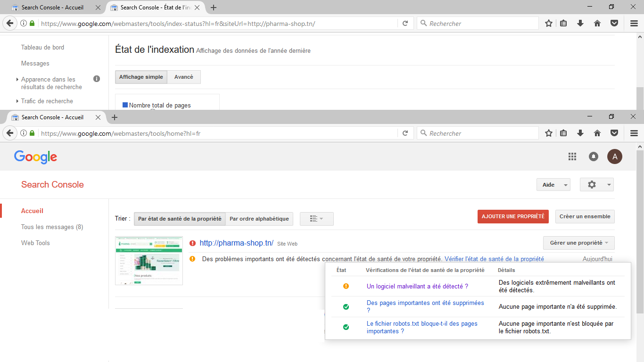The height and width of the screenshot is (362, 644).
Task: Go back in the front window
Action: [x=10, y=133]
